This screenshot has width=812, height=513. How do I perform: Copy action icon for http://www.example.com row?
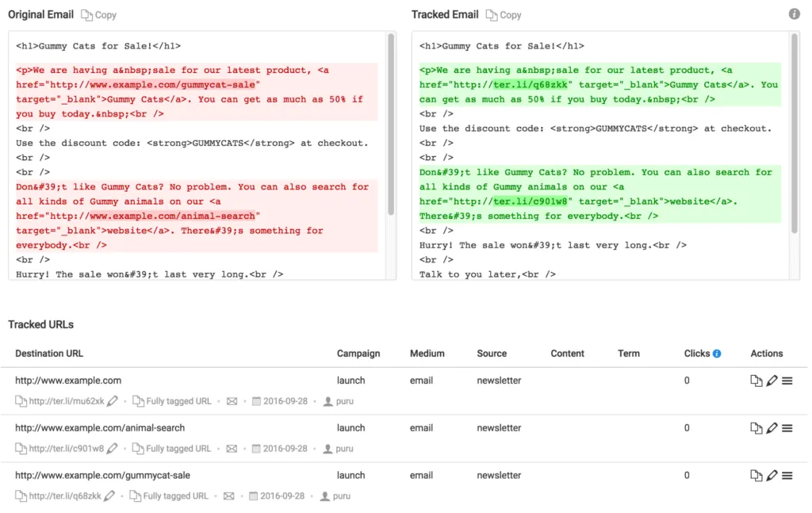pyautogui.click(x=756, y=381)
